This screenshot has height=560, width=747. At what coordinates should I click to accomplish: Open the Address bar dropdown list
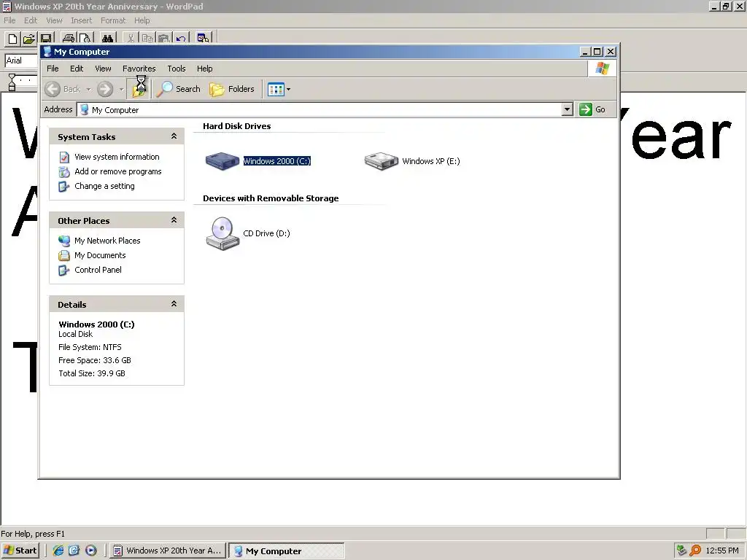pos(567,109)
